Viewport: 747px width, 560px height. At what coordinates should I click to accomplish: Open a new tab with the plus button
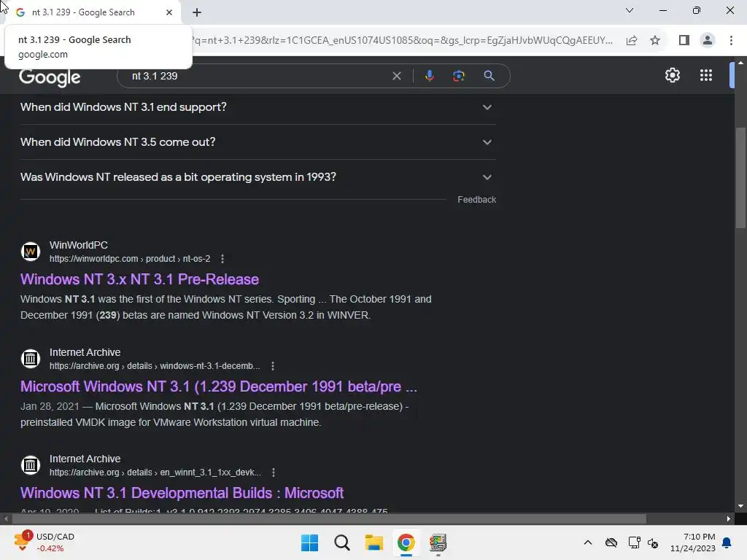pyautogui.click(x=197, y=12)
